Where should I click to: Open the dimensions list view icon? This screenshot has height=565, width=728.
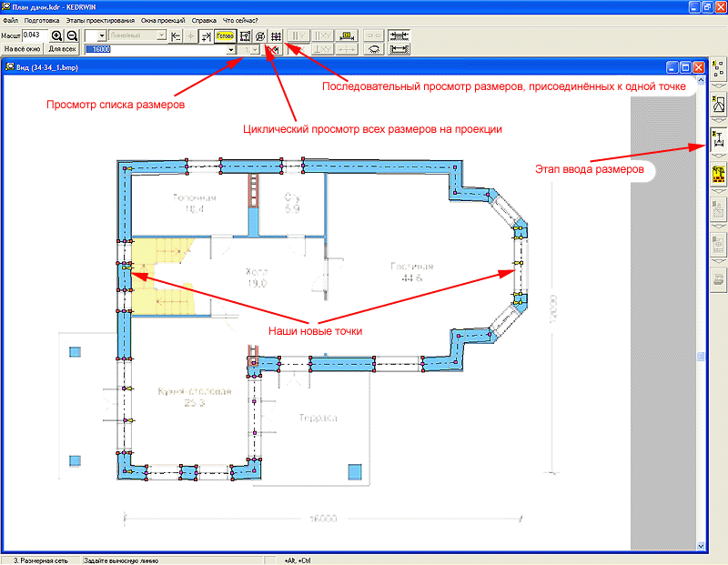pos(245,35)
